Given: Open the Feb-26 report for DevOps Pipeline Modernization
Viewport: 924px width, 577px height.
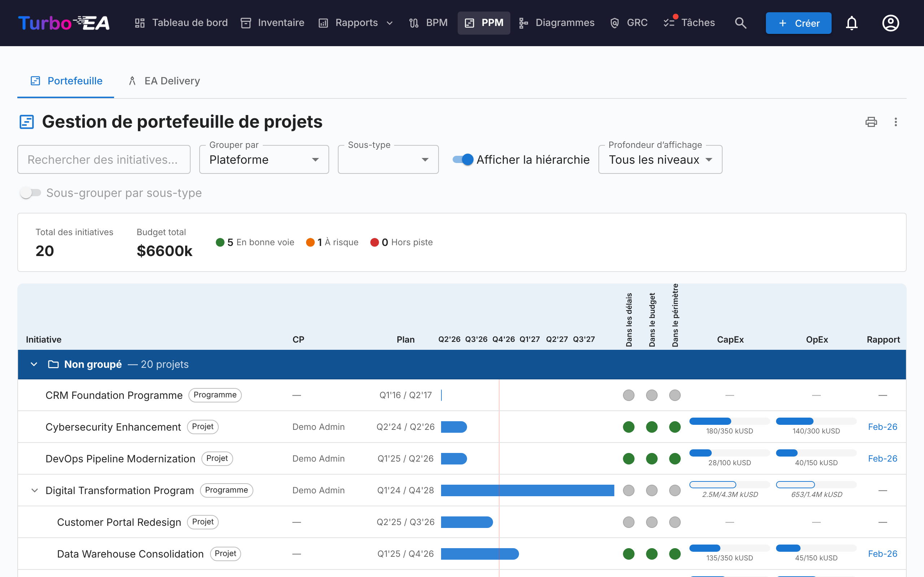Looking at the screenshot, I should (x=882, y=458).
